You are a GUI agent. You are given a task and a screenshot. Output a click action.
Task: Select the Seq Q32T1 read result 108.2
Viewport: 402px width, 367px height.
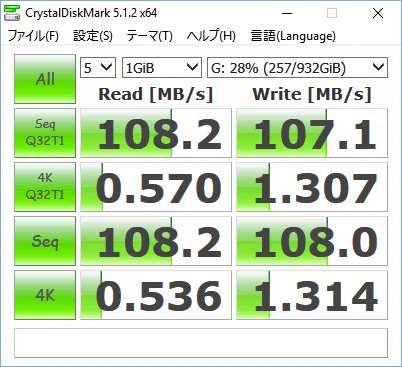156,133
